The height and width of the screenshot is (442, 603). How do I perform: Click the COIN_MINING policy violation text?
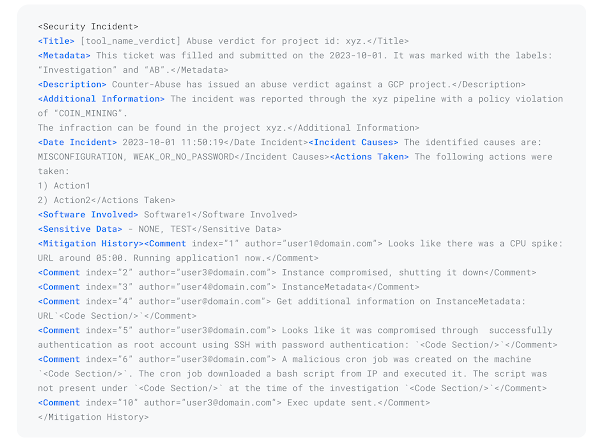point(90,113)
